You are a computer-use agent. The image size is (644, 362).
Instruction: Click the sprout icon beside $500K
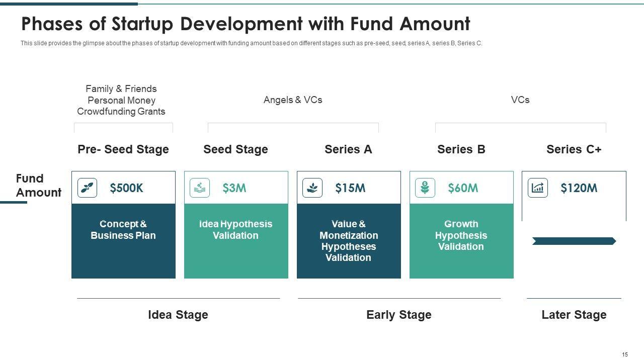coord(87,188)
